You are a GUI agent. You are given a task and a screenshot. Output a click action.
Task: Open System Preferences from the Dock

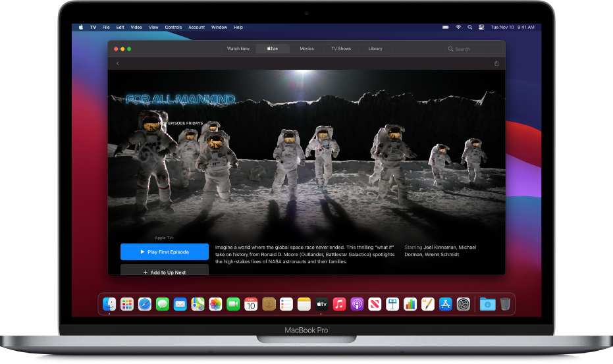coord(464,304)
